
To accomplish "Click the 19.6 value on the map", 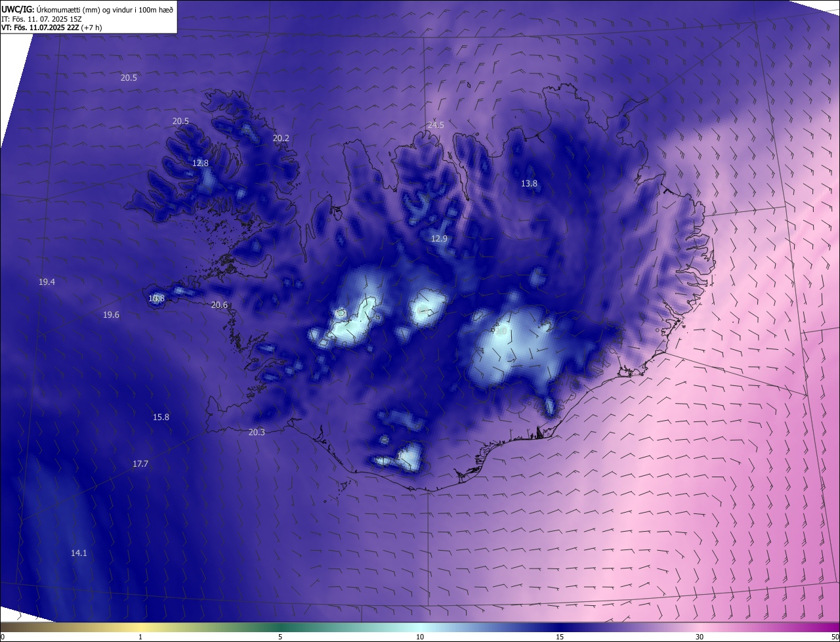I will tap(111, 314).
